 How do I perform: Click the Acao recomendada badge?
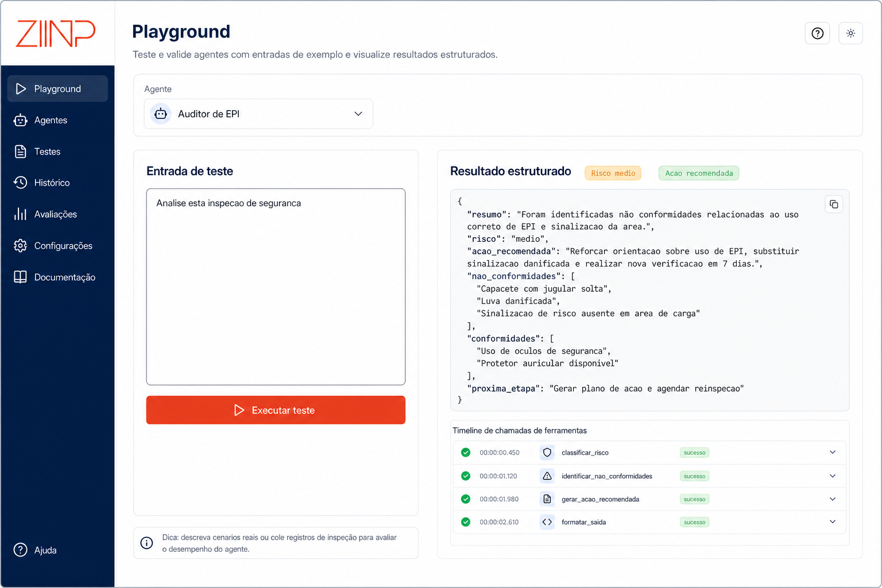coord(699,173)
